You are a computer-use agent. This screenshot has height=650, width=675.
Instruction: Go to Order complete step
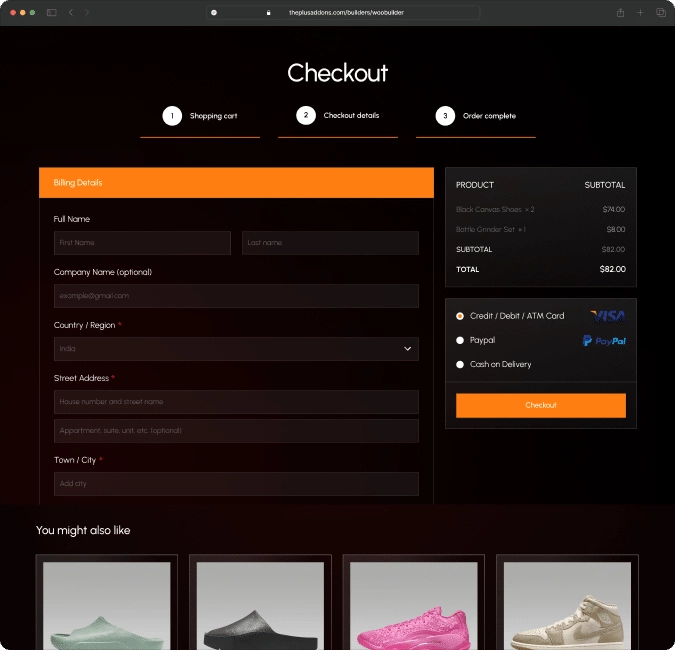coord(485,116)
